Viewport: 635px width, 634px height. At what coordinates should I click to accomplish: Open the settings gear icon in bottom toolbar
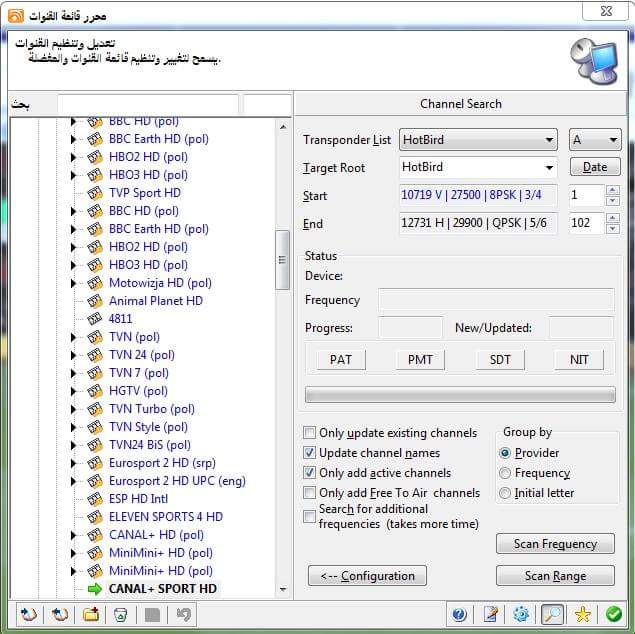(x=521, y=614)
